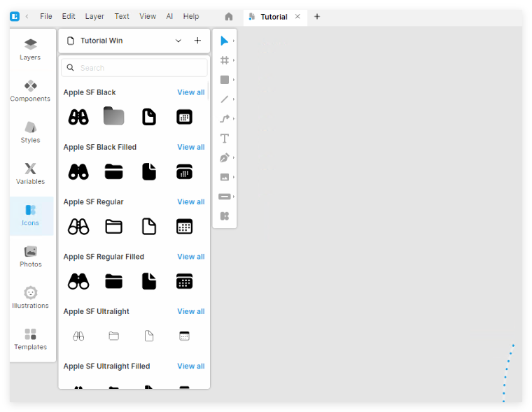
Task: Select the UI element (button) tool
Action: [224, 197]
